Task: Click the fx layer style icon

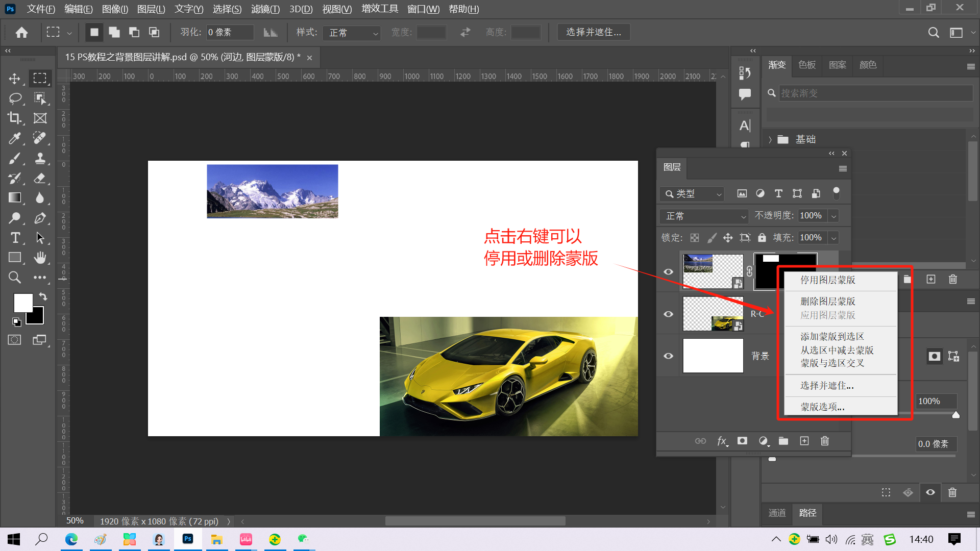Action: click(x=722, y=441)
